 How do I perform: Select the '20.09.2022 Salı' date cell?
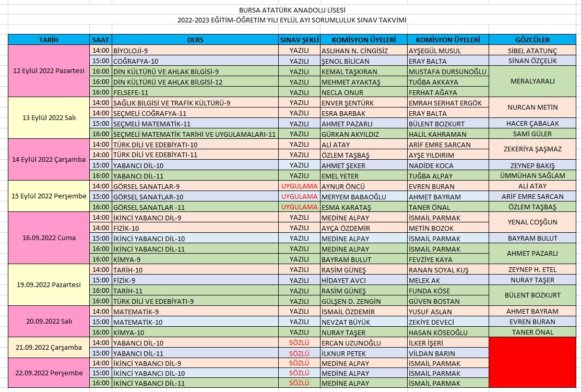pos(49,321)
